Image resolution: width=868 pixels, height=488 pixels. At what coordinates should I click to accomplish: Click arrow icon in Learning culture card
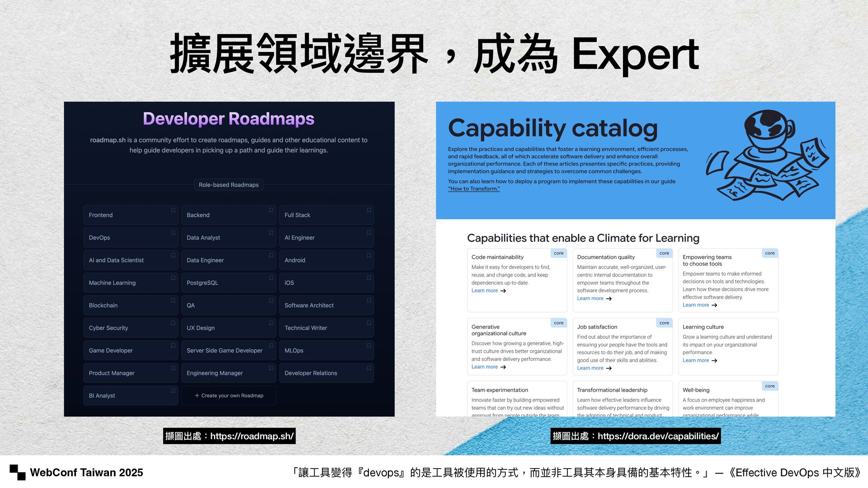pyautogui.click(x=714, y=361)
